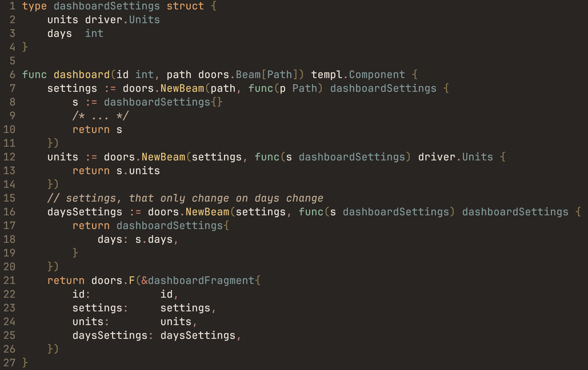The image size is (588, 370).
Task: Click the settings field key on line 23
Action: (97, 308)
